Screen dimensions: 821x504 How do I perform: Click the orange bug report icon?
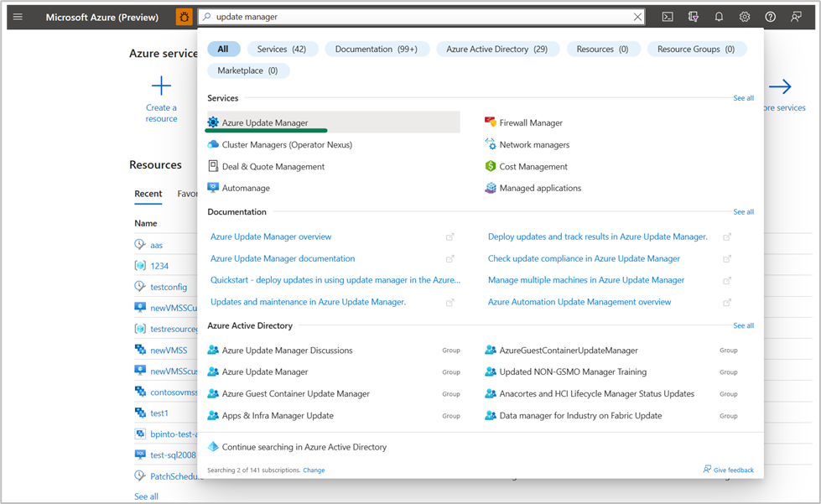point(184,17)
